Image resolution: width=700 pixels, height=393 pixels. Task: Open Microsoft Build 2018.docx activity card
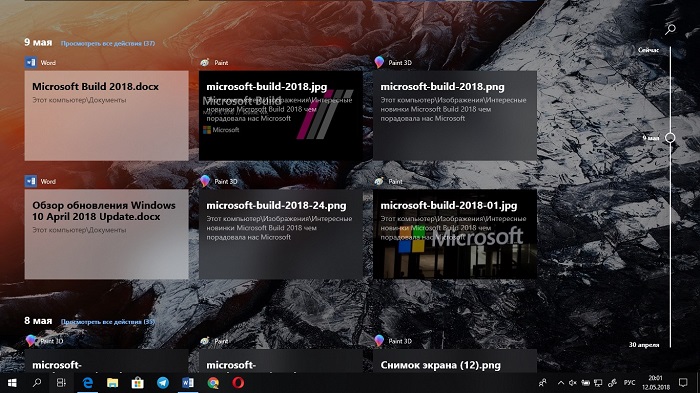(106, 116)
